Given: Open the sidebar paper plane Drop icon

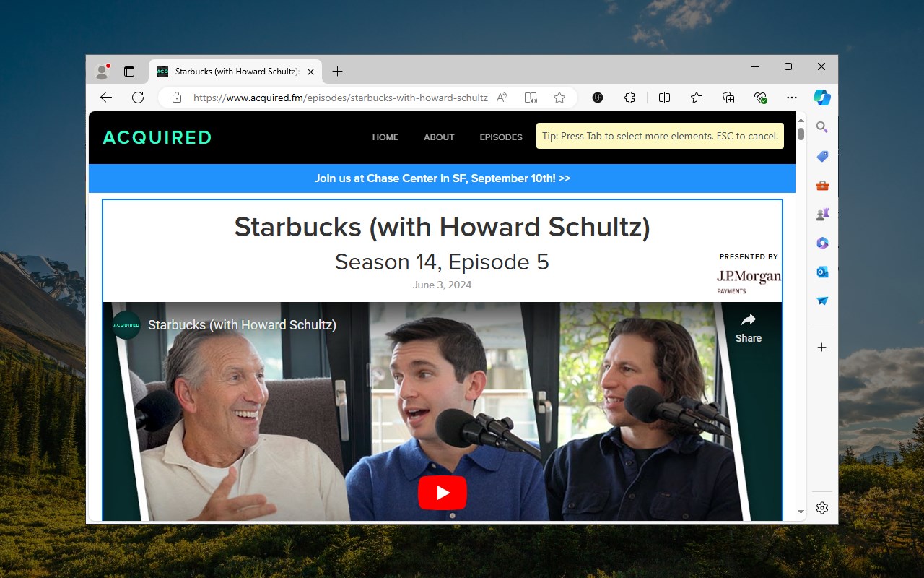Looking at the screenshot, I should click(x=822, y=301).
